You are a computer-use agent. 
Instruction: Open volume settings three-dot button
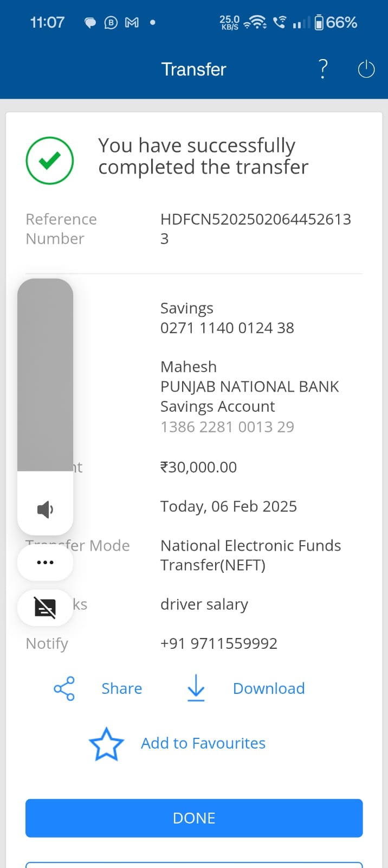tap(45, 563)
